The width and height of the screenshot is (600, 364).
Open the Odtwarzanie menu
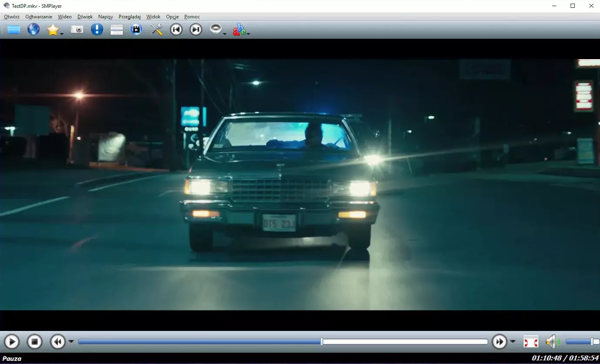(x=39, y=17)
